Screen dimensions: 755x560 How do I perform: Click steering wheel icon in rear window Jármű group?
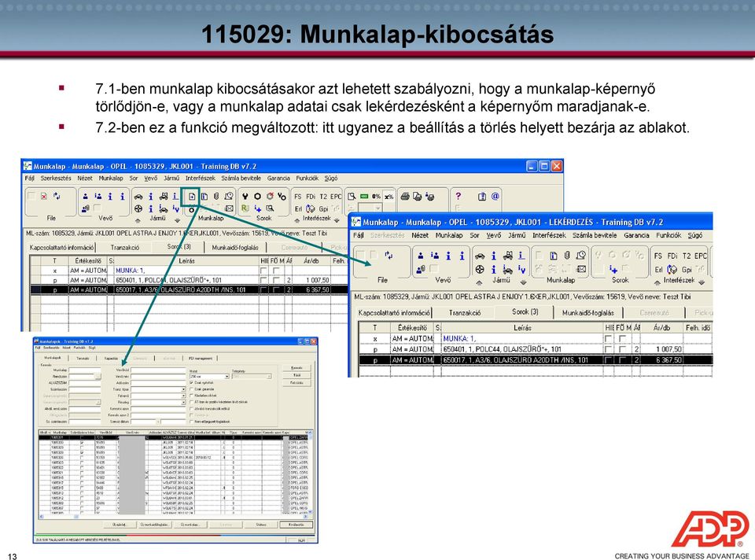[138, 208]
